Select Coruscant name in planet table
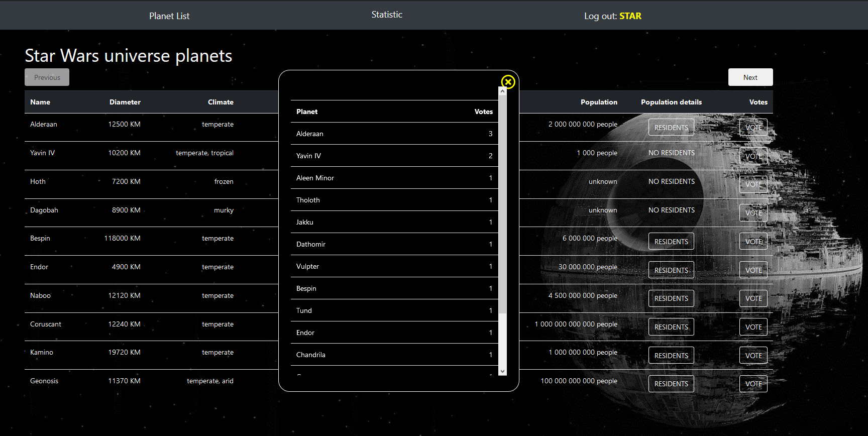This screenshot has height=436, width=868. pyautogui.click(x=46, y=324)
